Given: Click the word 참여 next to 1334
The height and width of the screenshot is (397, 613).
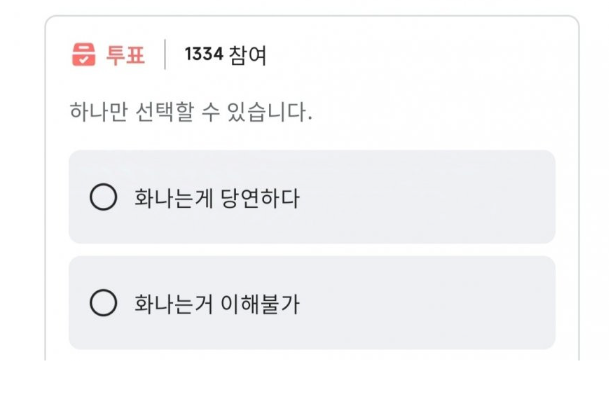Looking at the screenshot, I should (247, 55).
